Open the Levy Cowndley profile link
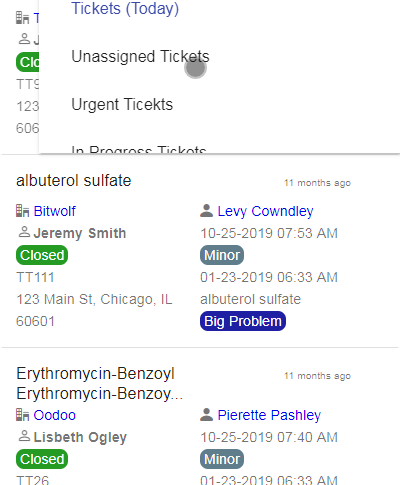The image size is (400, 485). coord(265,211)
